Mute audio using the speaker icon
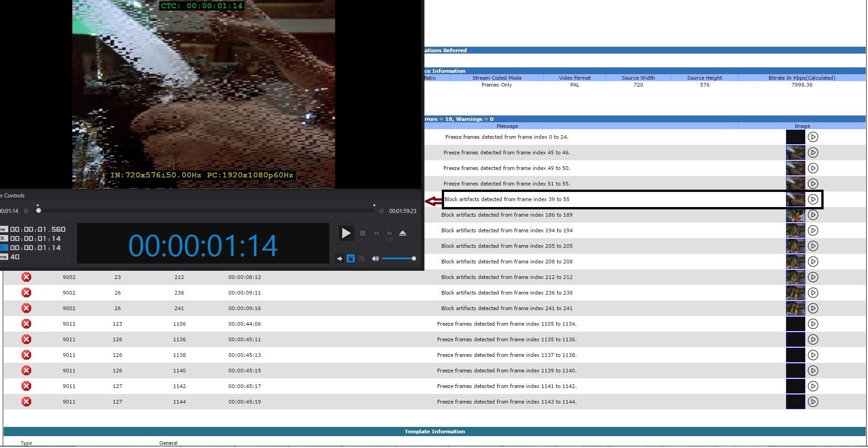 375,259
